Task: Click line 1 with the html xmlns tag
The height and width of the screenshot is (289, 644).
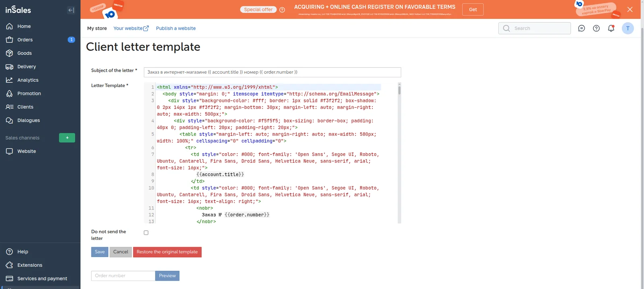Action: [217, 87]
